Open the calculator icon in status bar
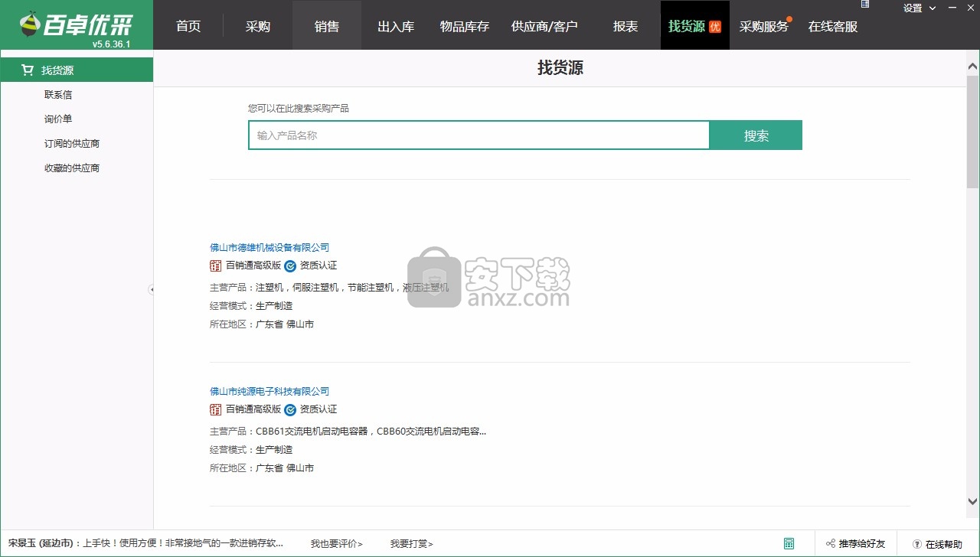The width and height of the screenshot is (980, 557). tap(789, 544)
